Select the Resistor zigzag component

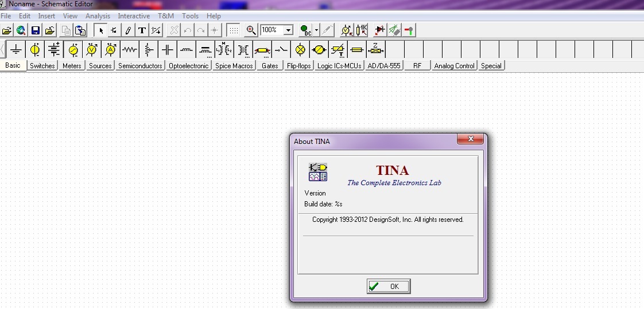pyautogui.click(x=130, y=50)
